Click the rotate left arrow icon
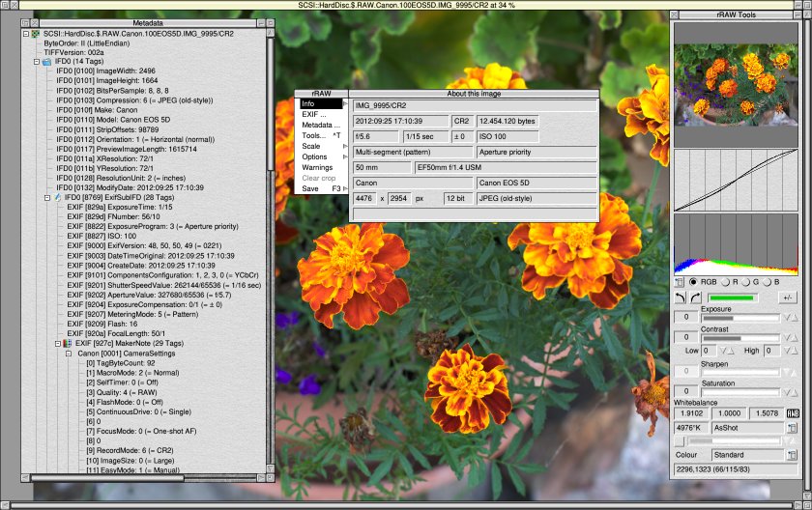Screen dimensions: 812x510 tap(680, 297)
